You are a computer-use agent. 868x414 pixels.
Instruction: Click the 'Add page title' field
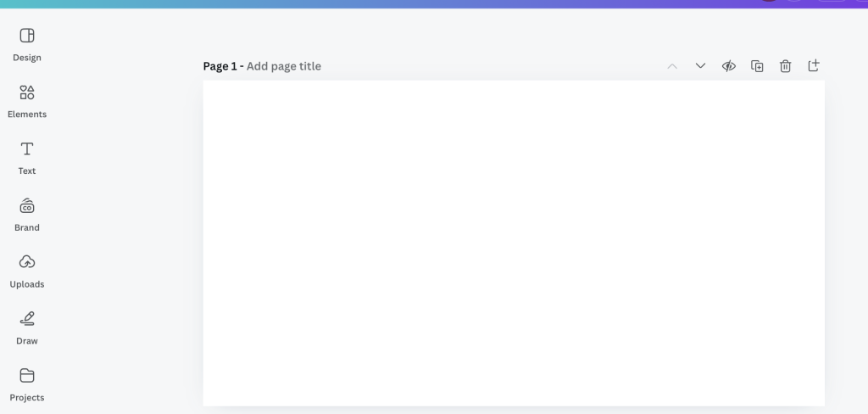[284, 66]
